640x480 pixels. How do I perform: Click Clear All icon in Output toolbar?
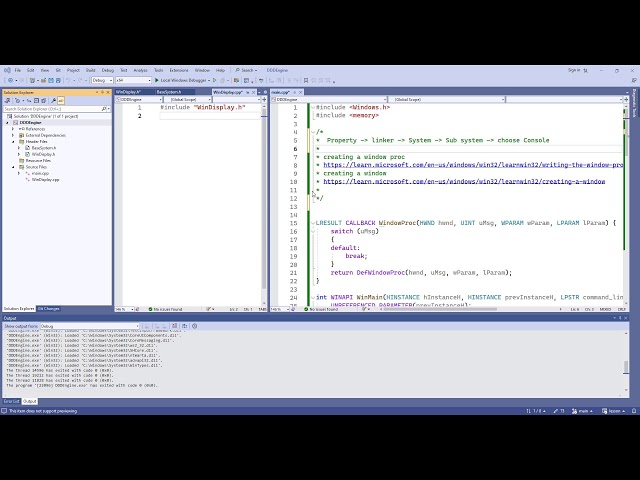pyautogui.click(x=174, y=326)
